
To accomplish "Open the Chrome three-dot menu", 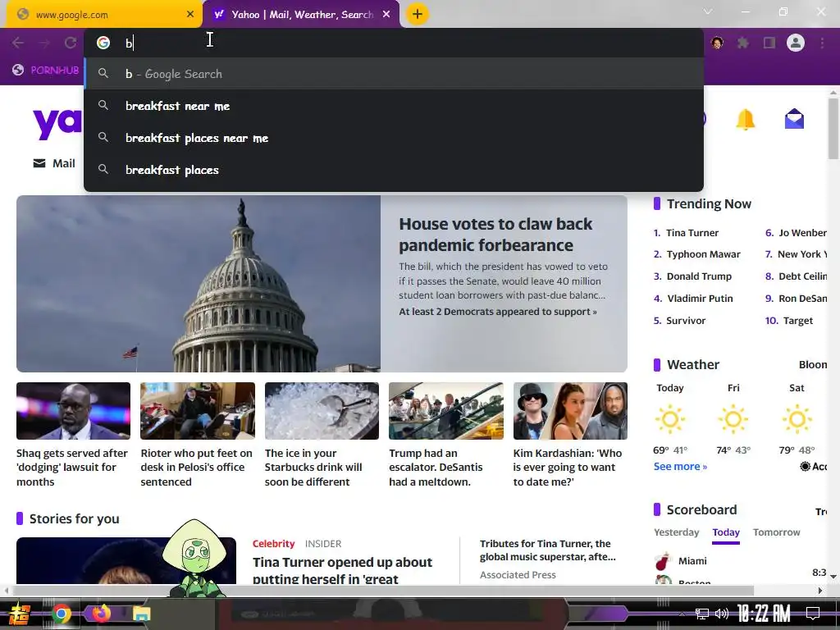I will [822, 43].
